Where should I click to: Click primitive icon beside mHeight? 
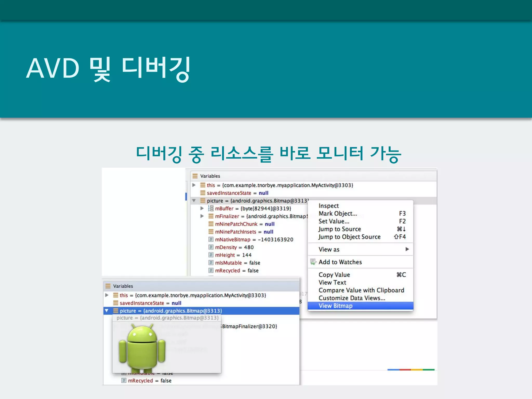tap(211, 255)
